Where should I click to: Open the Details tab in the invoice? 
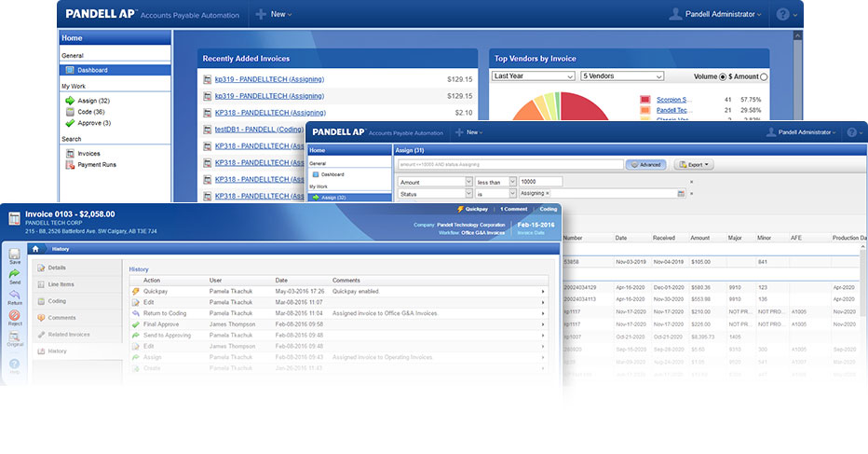[x=77, y=268]
